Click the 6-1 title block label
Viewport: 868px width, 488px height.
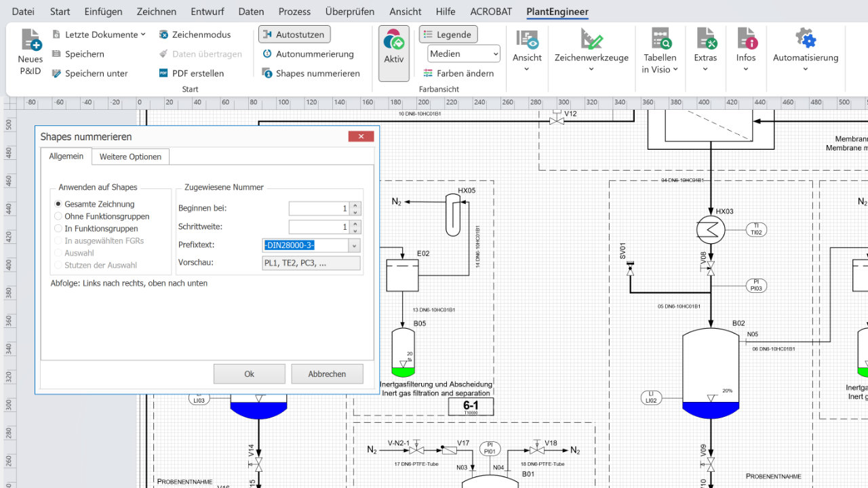coord(471,407)
